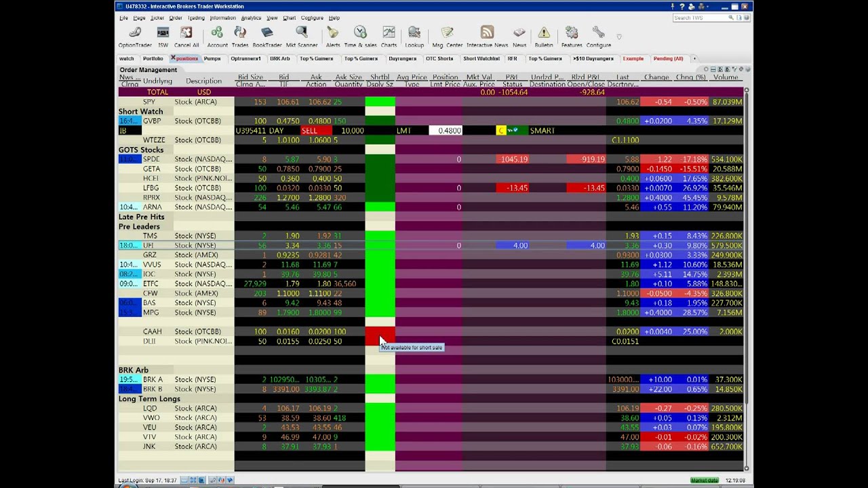
Task: Open the Account window icon
Action: click(x=217, y=37)
